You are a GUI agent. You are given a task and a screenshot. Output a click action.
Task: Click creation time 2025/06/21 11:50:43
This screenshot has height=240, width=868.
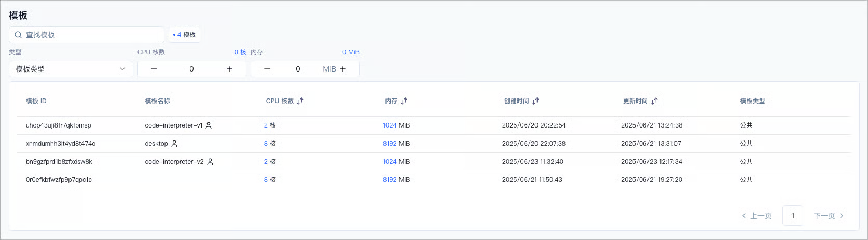click(532, 180)
